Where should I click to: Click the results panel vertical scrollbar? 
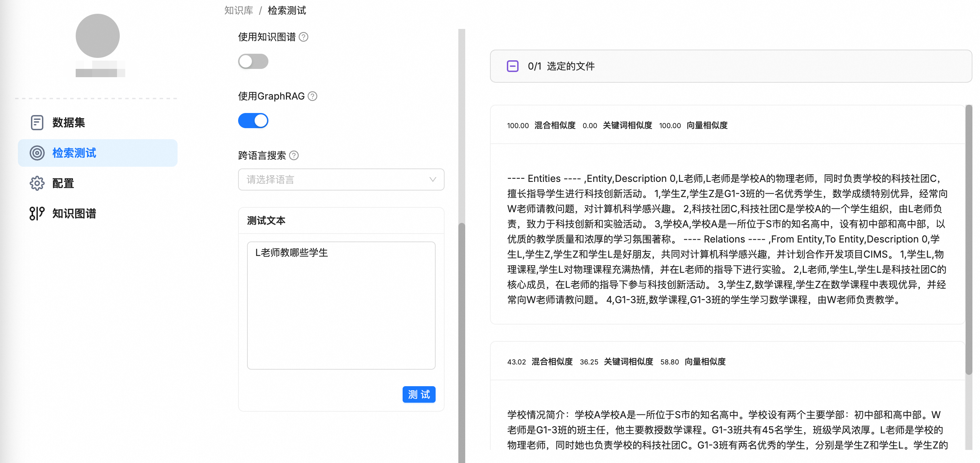[x=969, y=240]
